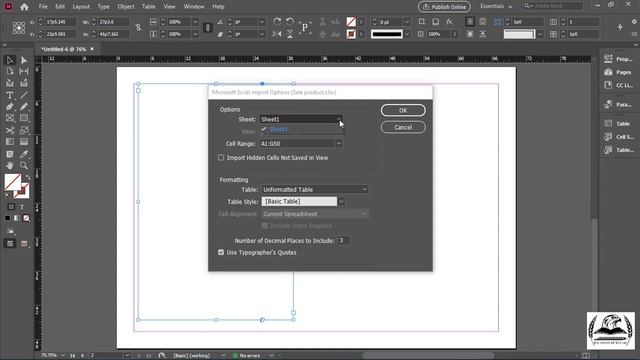Select the Pen tool

[10, 107]
